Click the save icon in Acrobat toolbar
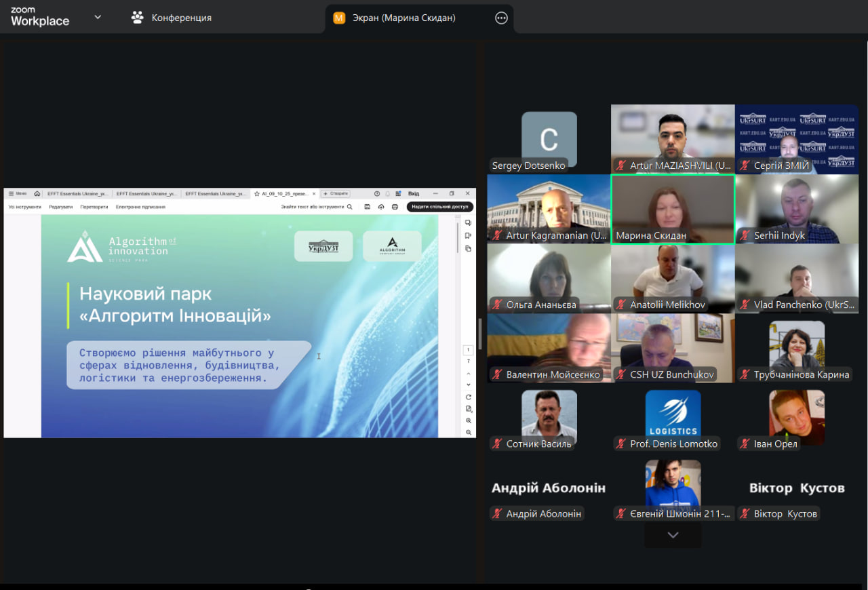The width and height of the screenshot is (868, 590). click(x=368, y=207)
